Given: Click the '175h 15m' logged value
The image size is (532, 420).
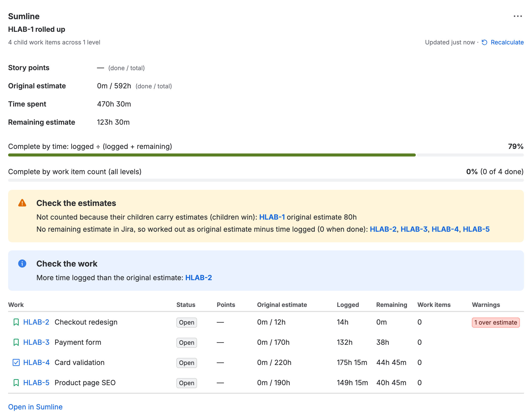Looking at the screenshot, I should pos(352,362).
